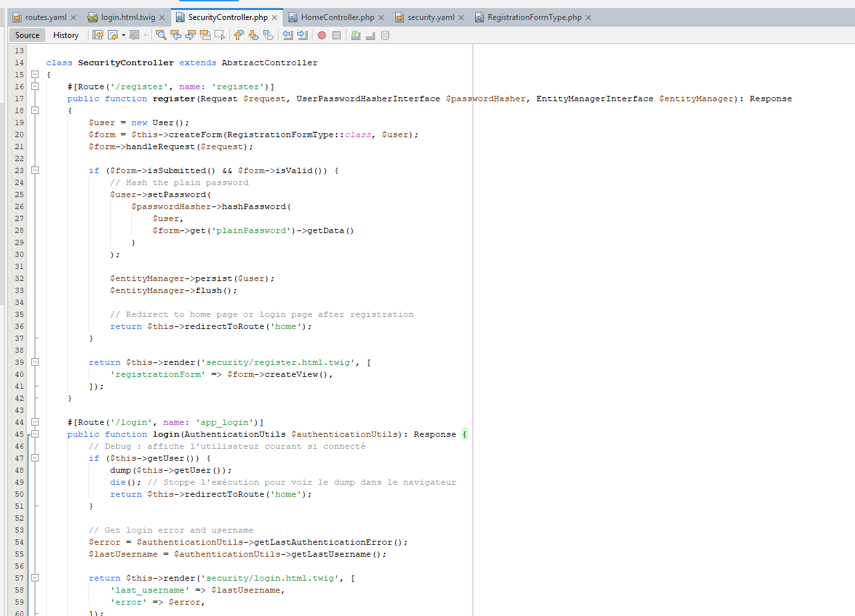The height and width of the screenshot is (616, 855).
Task: Collapse the login method fold at line 45
Action: pyautogui.click(x=35, y=434)
